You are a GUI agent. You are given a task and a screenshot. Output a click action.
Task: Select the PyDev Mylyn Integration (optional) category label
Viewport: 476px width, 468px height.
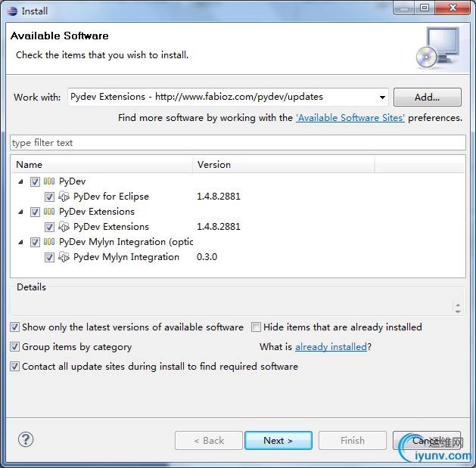click(x=126, y=242)
